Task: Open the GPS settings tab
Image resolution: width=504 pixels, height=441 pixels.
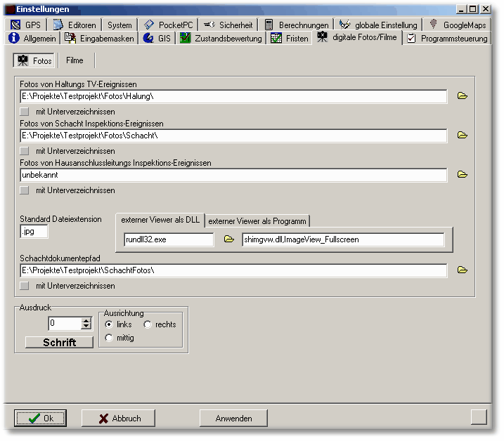Action: point(26,25)
